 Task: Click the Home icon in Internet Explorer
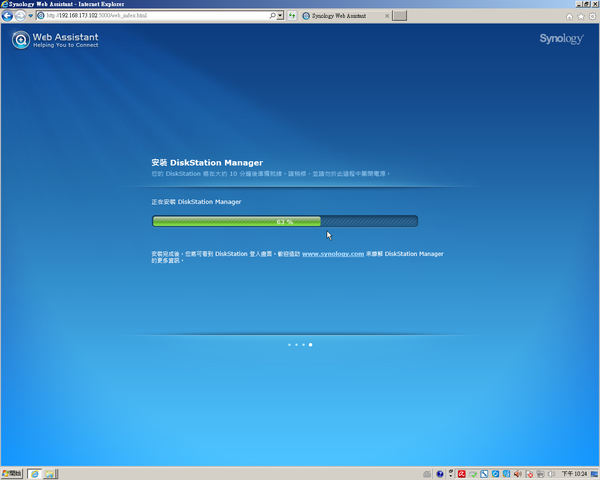[569, 16]
